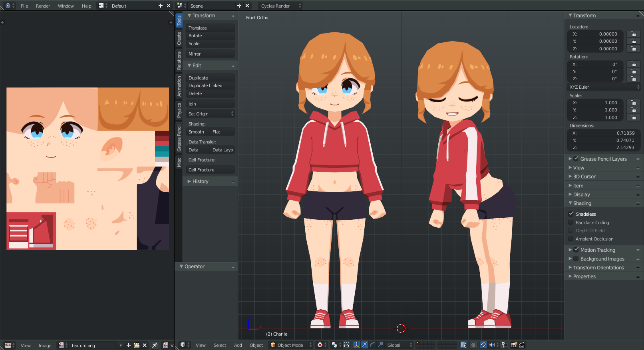
Task: Open the Help menu
Action: (x=86, y=6)
